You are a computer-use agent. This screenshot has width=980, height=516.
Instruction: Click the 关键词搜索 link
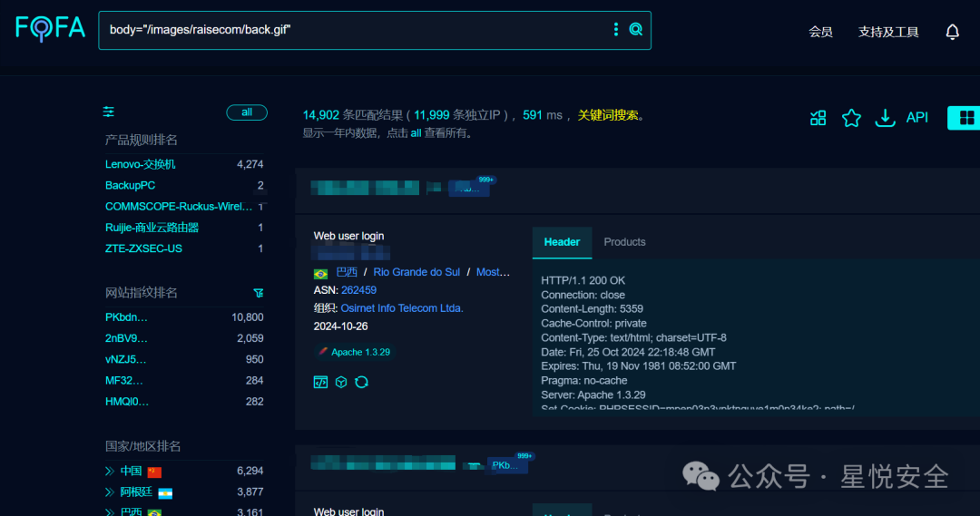(608, 115)
